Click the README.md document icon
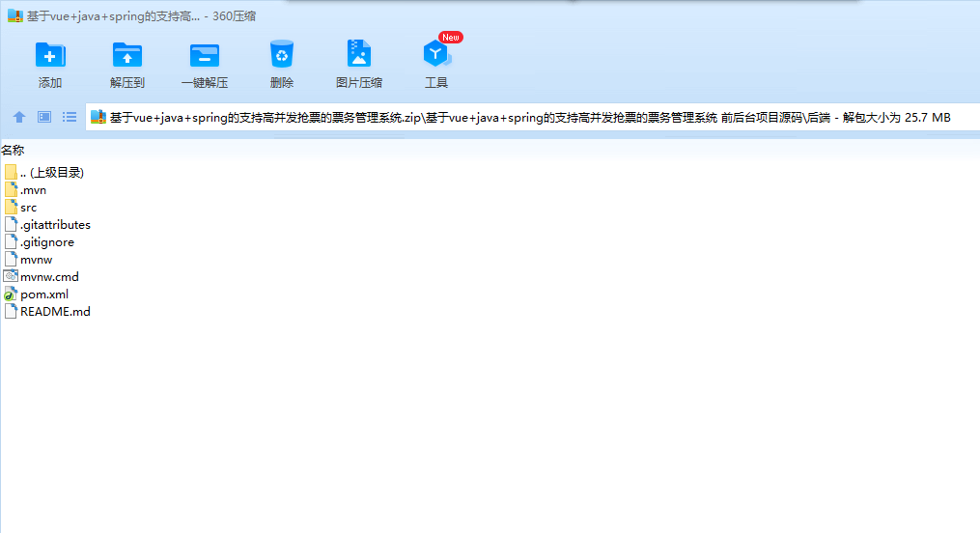Image resolution: width=980 pixels, height=533 pixels. [11, 311]
